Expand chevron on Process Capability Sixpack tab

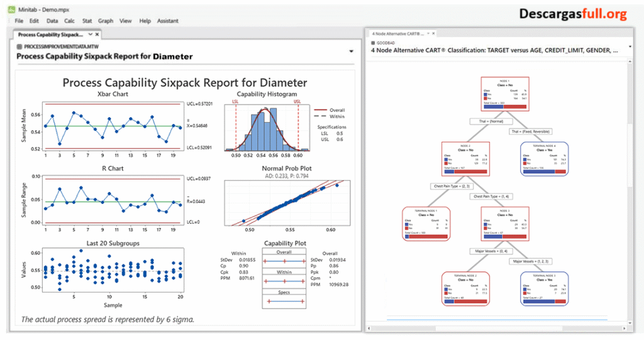[x=91, y=35]
